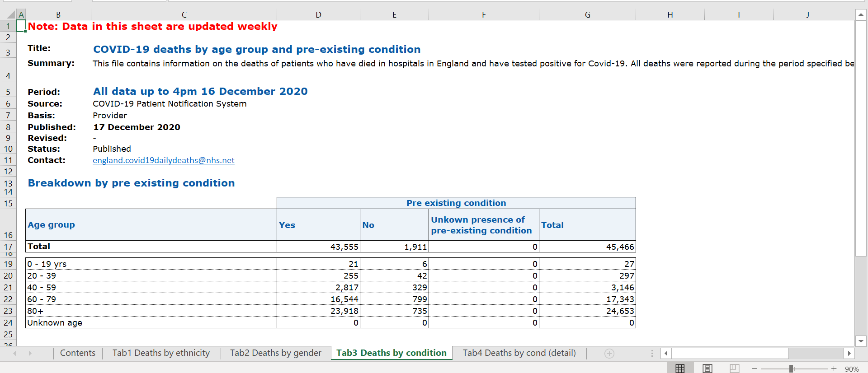
Task: Select column D header
Action: 318,15
